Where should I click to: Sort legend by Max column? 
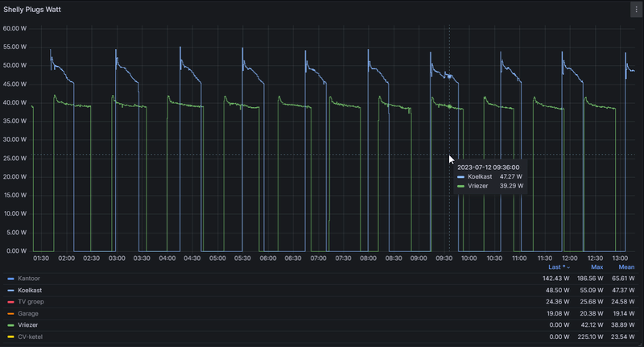click(597, 267)
